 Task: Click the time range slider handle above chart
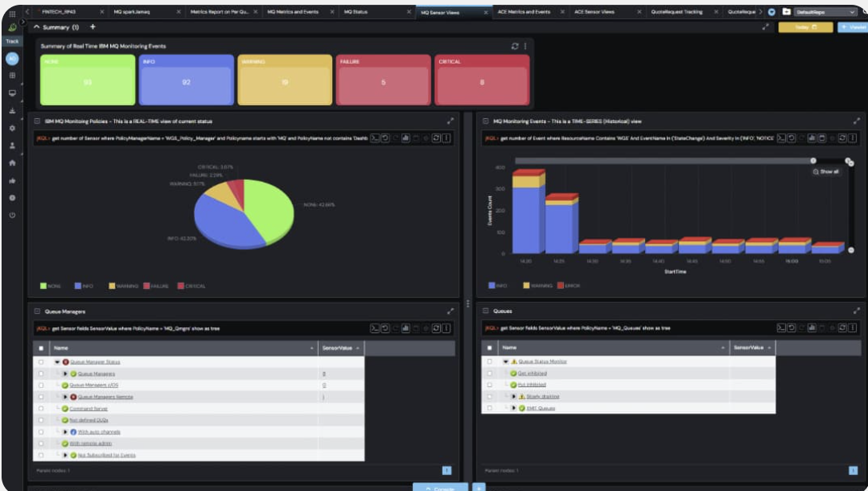pos(813,160)
